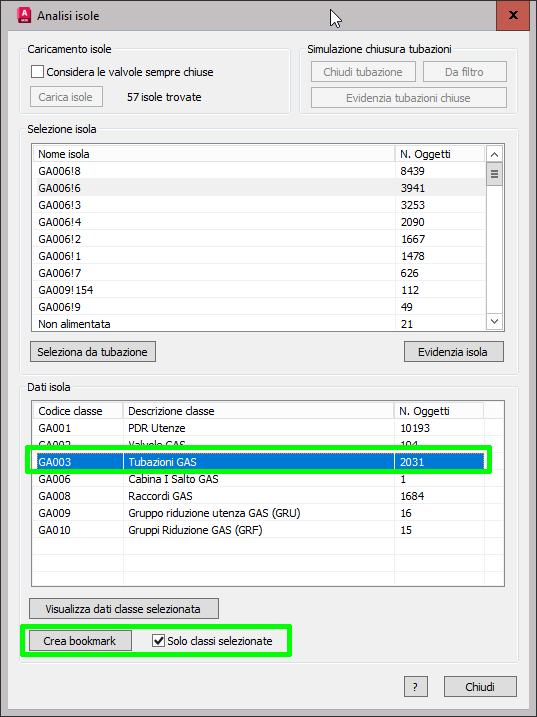Click Evidenzia tubazioni chiuse button

click(408, 98)
